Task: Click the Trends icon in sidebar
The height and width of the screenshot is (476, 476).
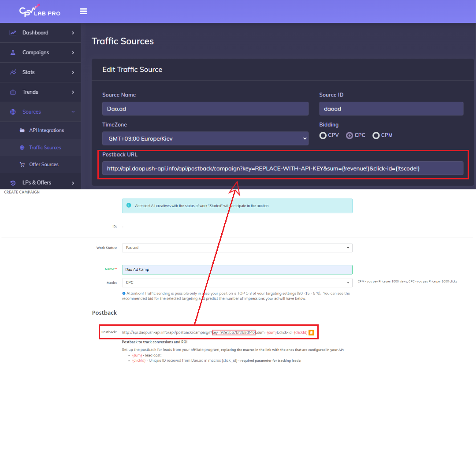Action: tap(13, 92)
